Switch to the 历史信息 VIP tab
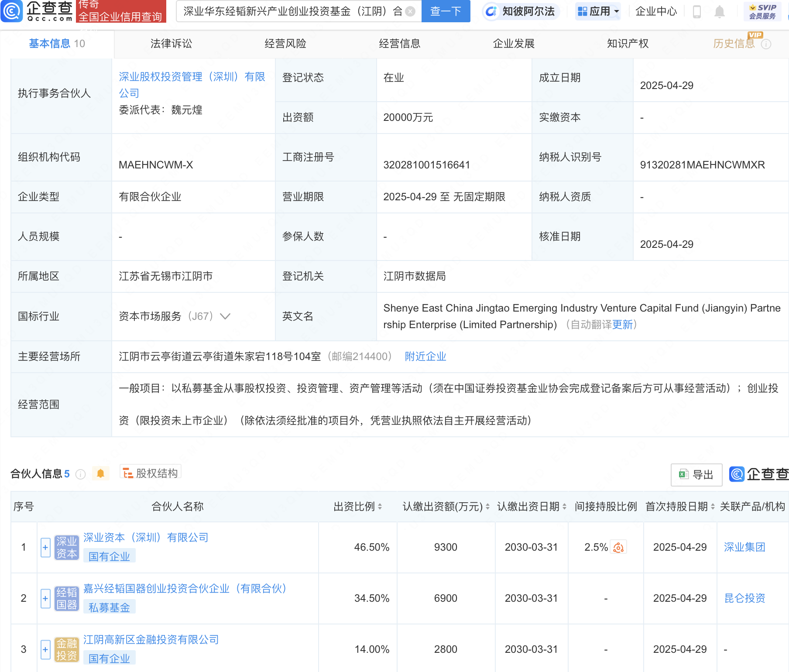The height and width of the screenshot is (672, 789). coord(734,44)
